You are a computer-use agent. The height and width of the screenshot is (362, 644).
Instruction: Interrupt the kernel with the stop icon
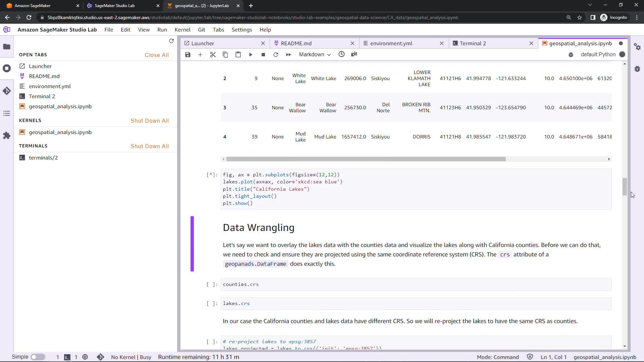[x=263, y=55]
